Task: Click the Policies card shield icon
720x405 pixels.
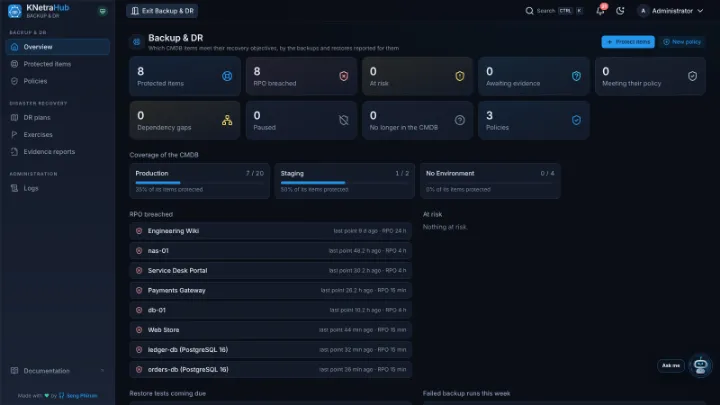Action: (576, 120)
